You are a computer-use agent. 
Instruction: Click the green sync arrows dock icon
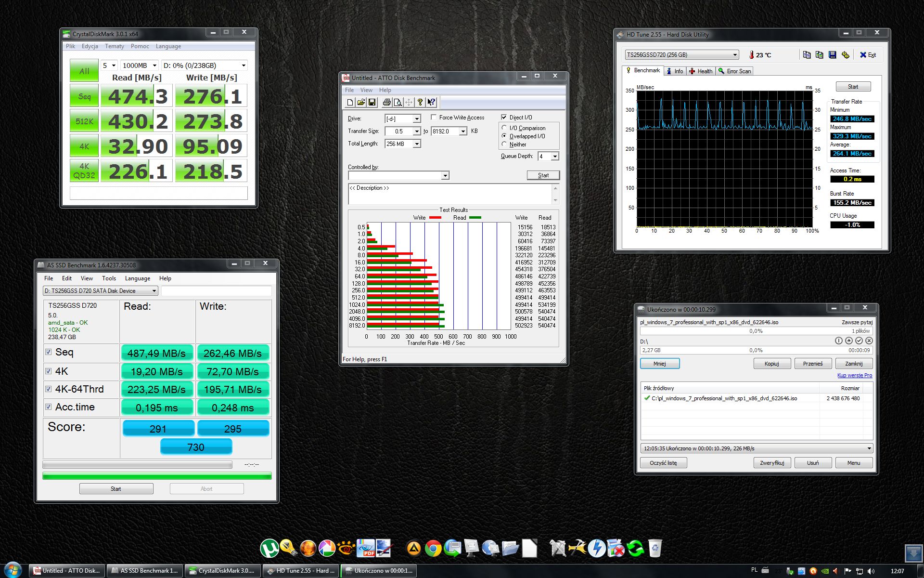coord(635,548)
